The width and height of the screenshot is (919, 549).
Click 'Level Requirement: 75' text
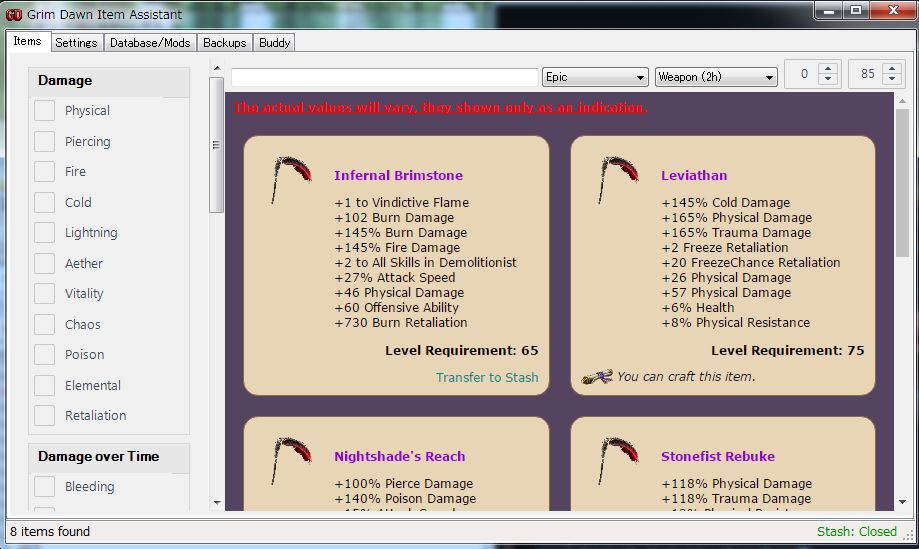pos(788,350)
